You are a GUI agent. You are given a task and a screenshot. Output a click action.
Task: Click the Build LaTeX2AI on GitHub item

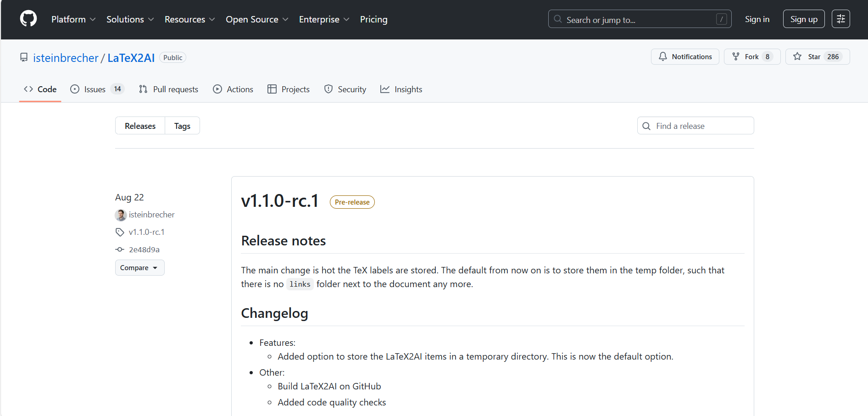pos(329,386)
